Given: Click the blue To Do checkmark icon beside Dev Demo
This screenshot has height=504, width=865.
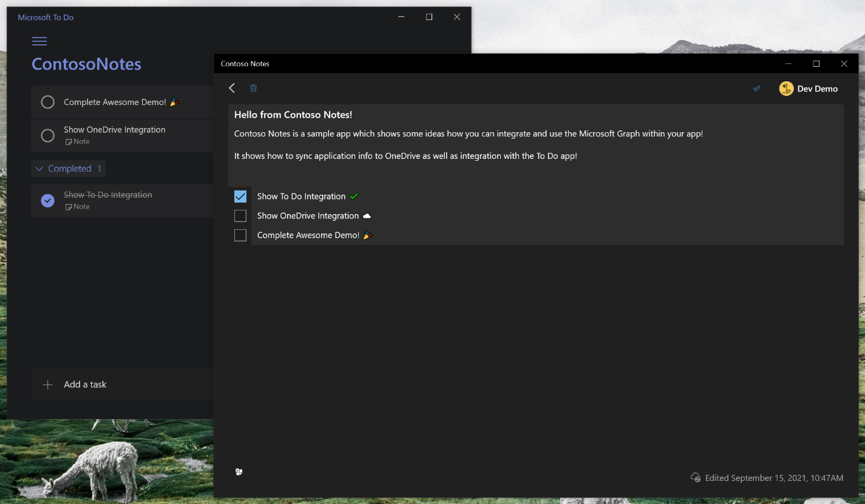Looking at the screenshot, I should pos(757,89).
